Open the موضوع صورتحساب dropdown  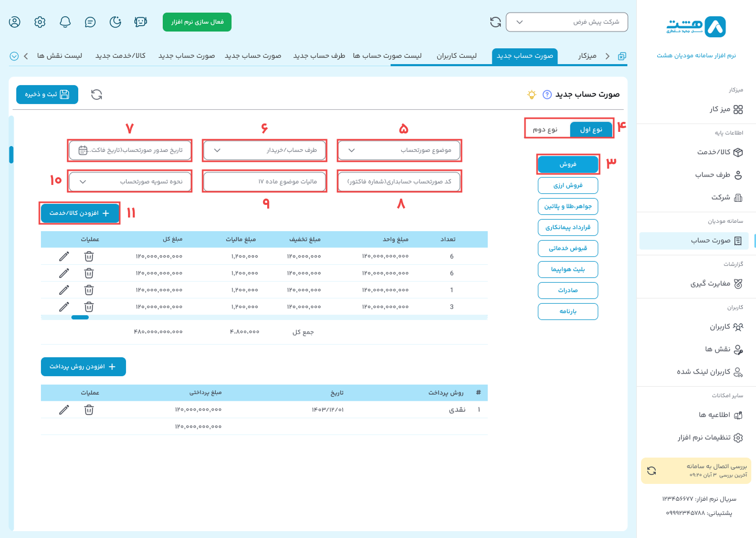pyautogui.click(x=399, y=150)
